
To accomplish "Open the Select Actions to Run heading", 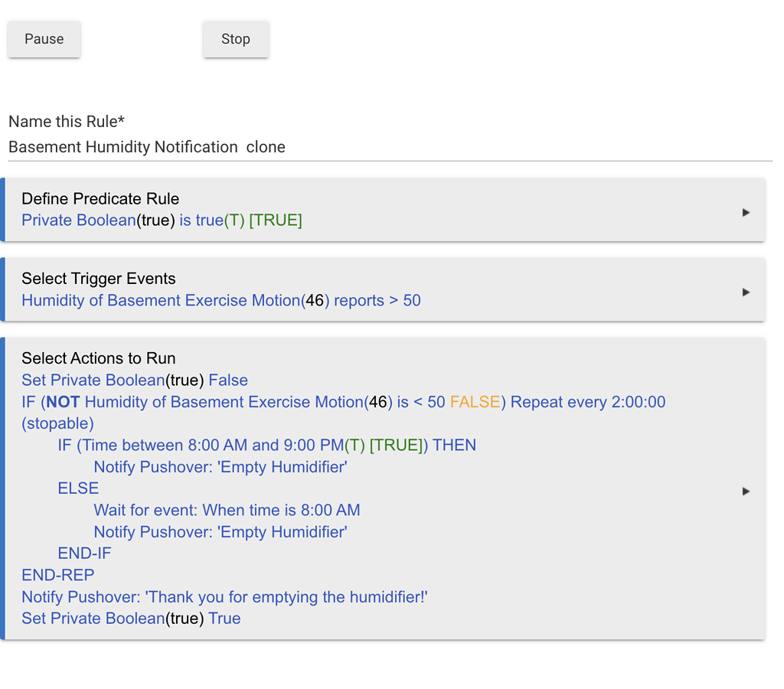I will tap(98, 358).
